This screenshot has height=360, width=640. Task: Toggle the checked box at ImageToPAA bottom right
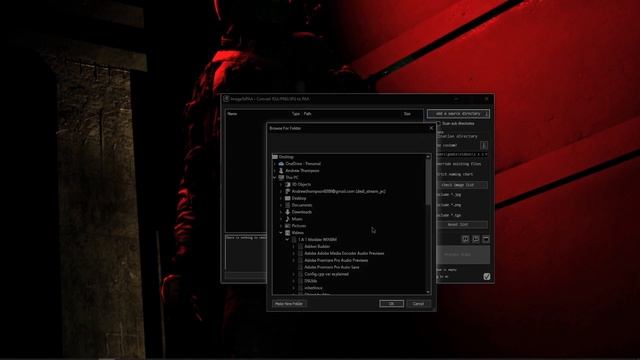point(487,276)
